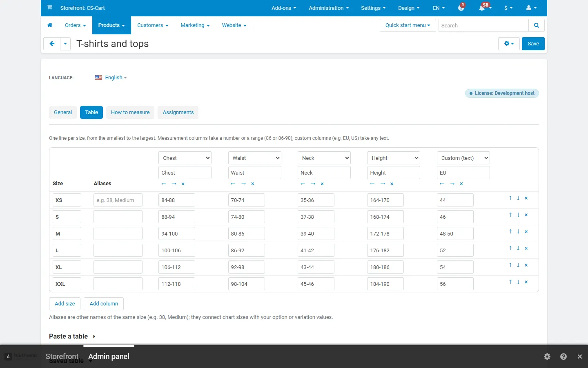Click the L row Chest value field
Image resolution: width=588 pixels, height=368 pixels.
pyautogui.click(x=177, y=251)
